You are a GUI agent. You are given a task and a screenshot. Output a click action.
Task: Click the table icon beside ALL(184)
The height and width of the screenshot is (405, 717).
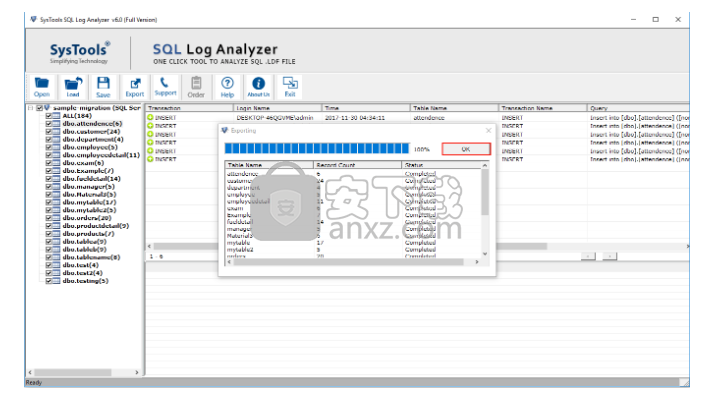pos(56,116)
